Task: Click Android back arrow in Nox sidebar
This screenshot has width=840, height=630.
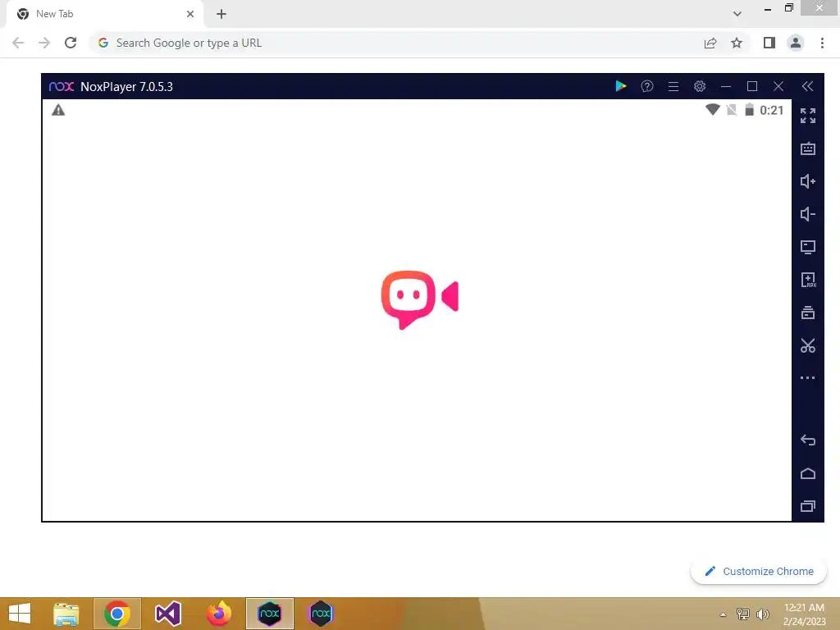Action: 807,441
